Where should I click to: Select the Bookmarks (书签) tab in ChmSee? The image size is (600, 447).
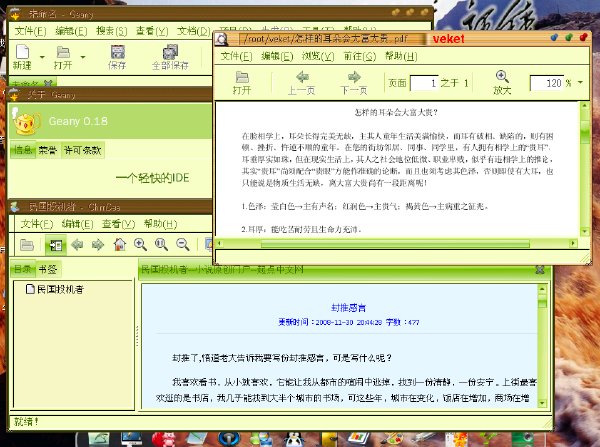[48, 269]
